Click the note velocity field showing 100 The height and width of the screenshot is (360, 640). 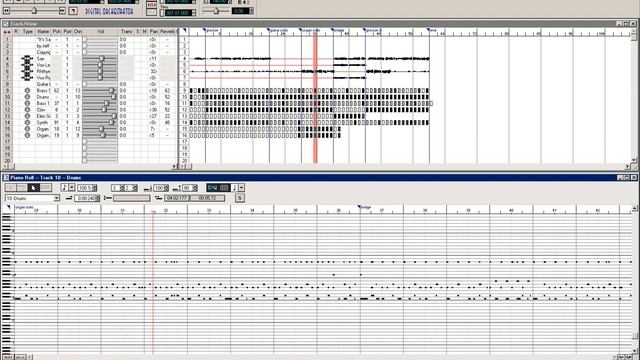click(160, 188)
